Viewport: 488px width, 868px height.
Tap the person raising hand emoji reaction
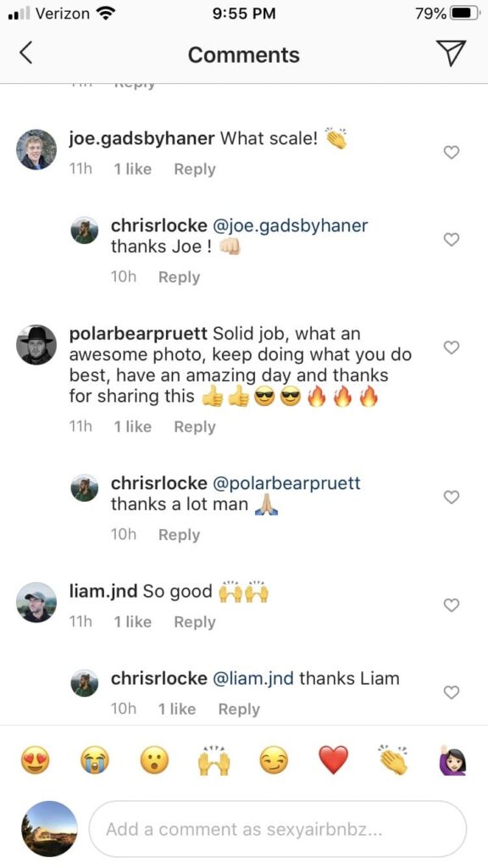(x=452, y=762)
